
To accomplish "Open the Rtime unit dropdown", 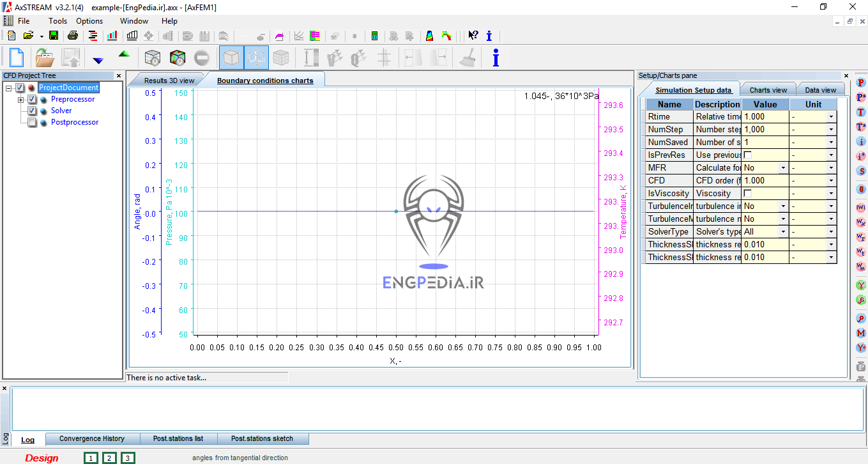I will 831,116.
